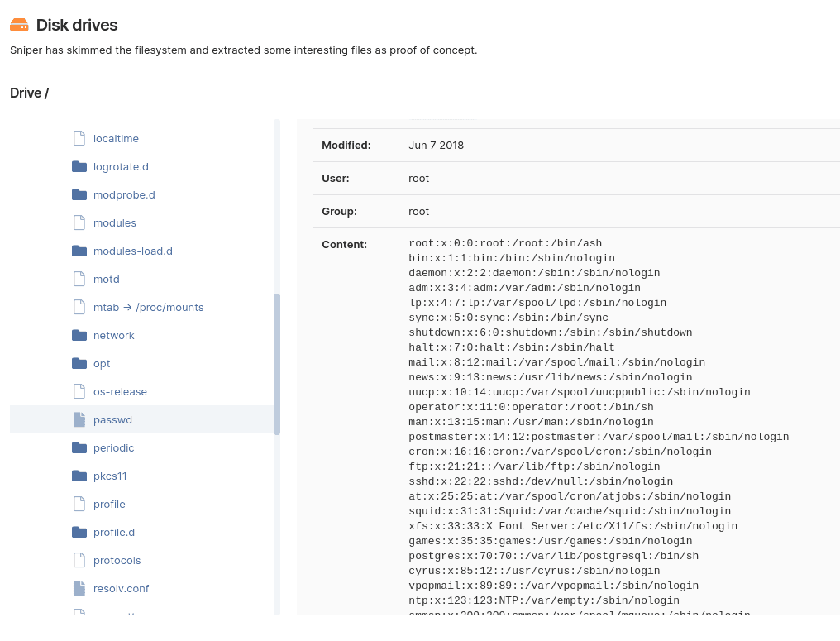Viewport: 840px width, 641px height.
Task: Open the motd file
Action: coord(106,279)
